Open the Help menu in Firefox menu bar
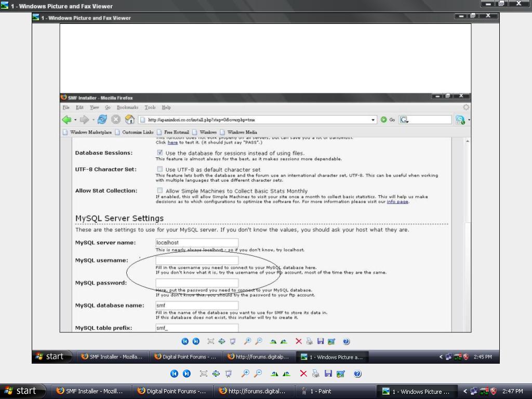The image size is (532, 399). click(166, 107)
